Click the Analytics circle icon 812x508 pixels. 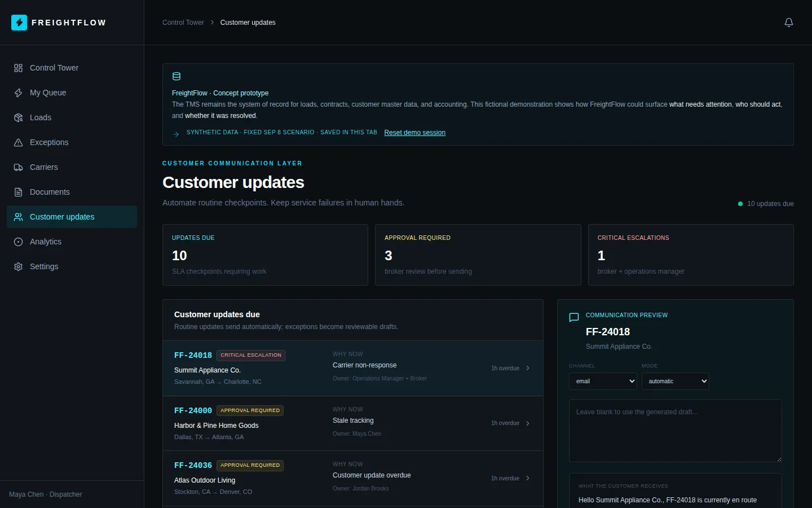[18, 242]
